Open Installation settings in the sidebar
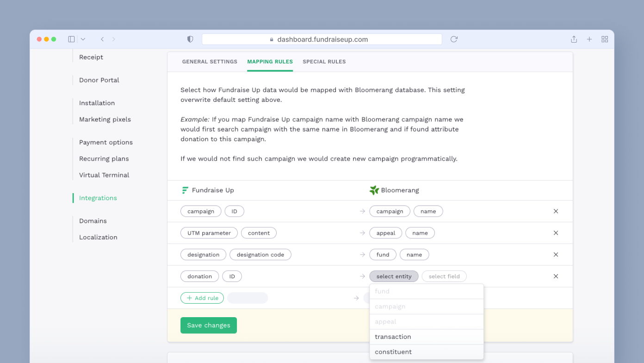Image resolution: width=644 pixels, height=363 pixels. tap(97, 103)
